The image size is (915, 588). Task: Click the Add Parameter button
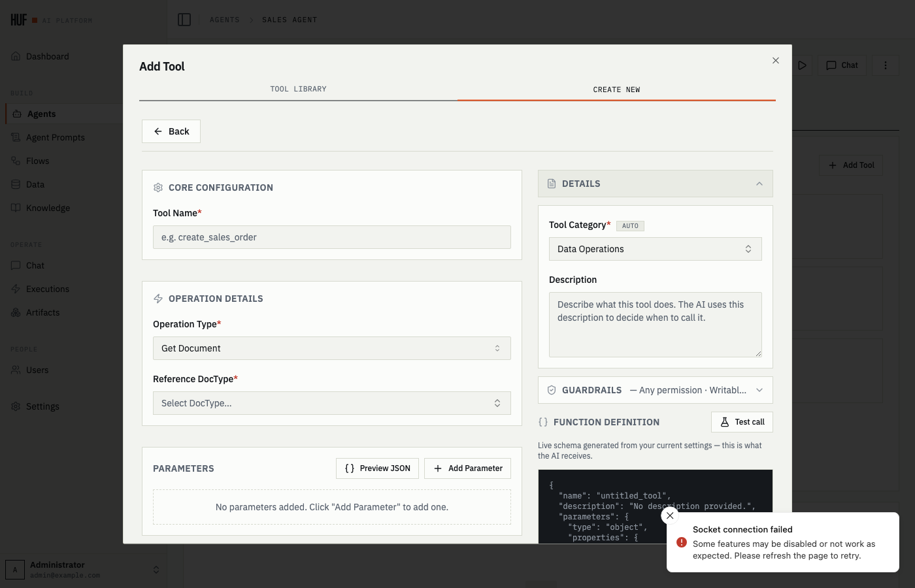click(467, 468)
